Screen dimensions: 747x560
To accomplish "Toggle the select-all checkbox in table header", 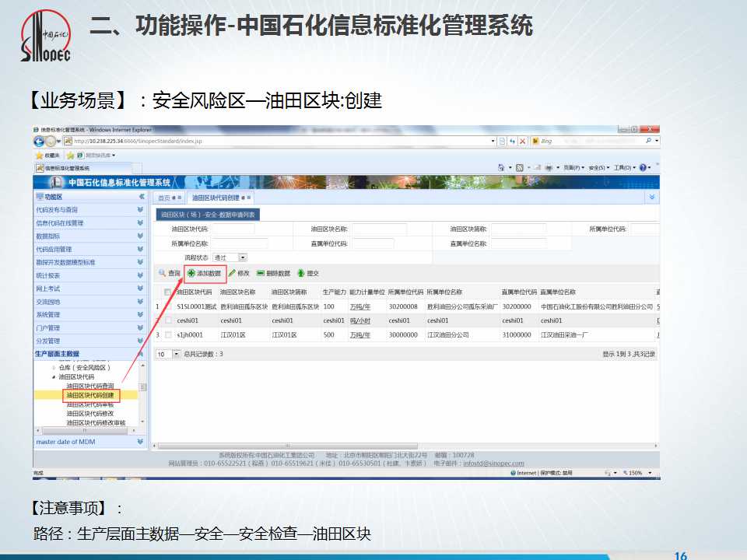I will (167, 292).
